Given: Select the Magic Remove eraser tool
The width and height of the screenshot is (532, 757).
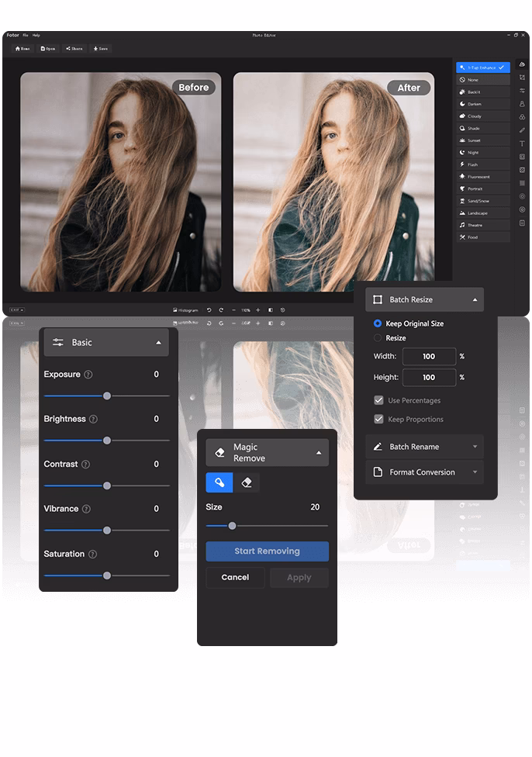Looking at the screenshot, I should [247, 482].
